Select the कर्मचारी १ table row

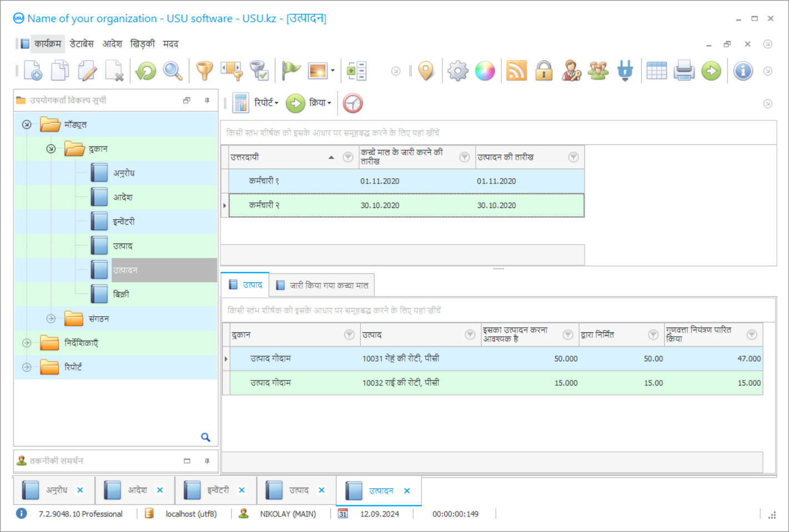pyautogui.click(x=264, y=181)
